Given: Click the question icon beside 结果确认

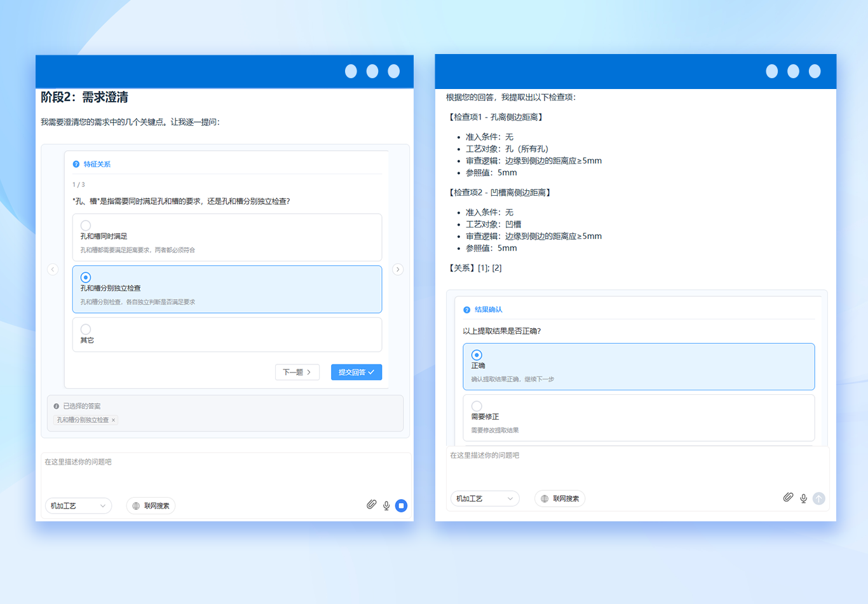Looking at the screenshot, I should coord(467,310).
